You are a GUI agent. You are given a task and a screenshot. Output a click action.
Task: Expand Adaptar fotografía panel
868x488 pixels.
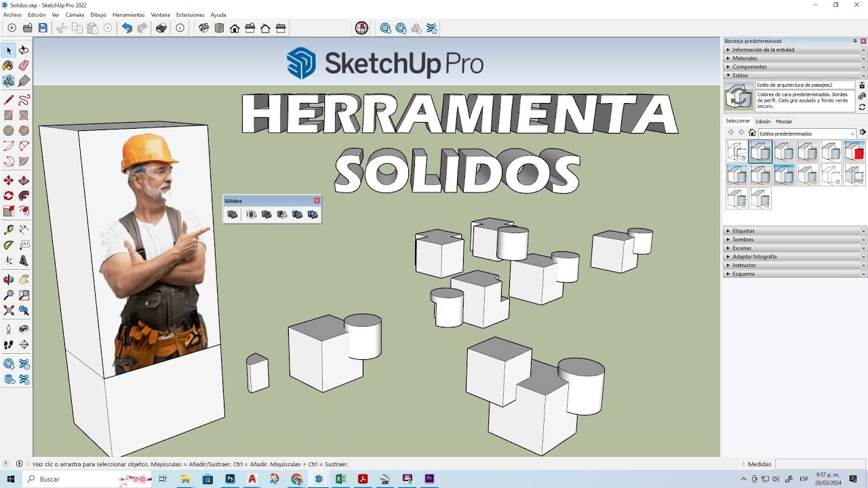pos(794,257)
